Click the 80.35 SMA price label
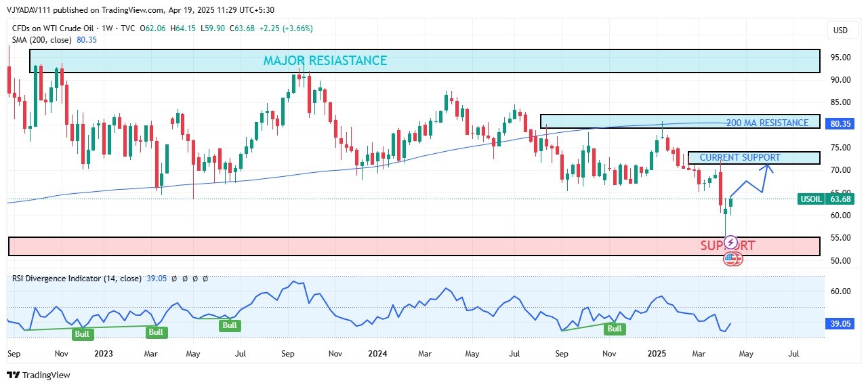The height and width of the screenshot is (387, 868). click(x=840, y=124)
